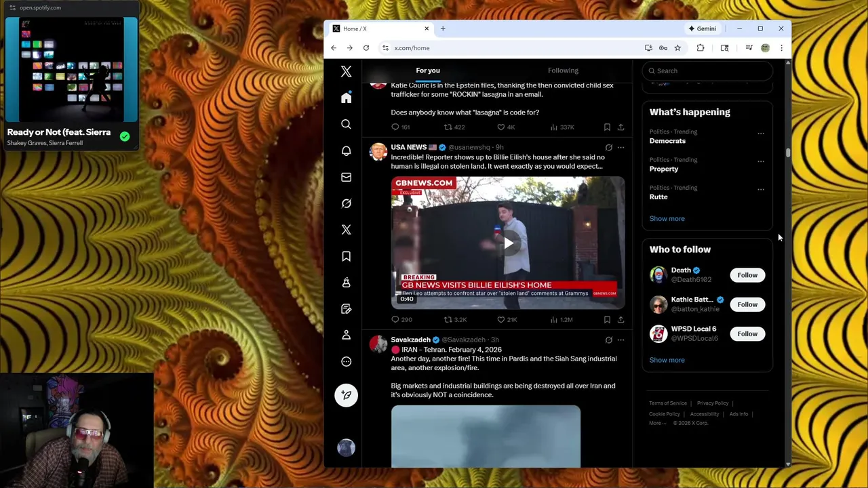Reload the page in Chrome
The width and height of the screenshot is (868, 488).
[x=366, y=48]
